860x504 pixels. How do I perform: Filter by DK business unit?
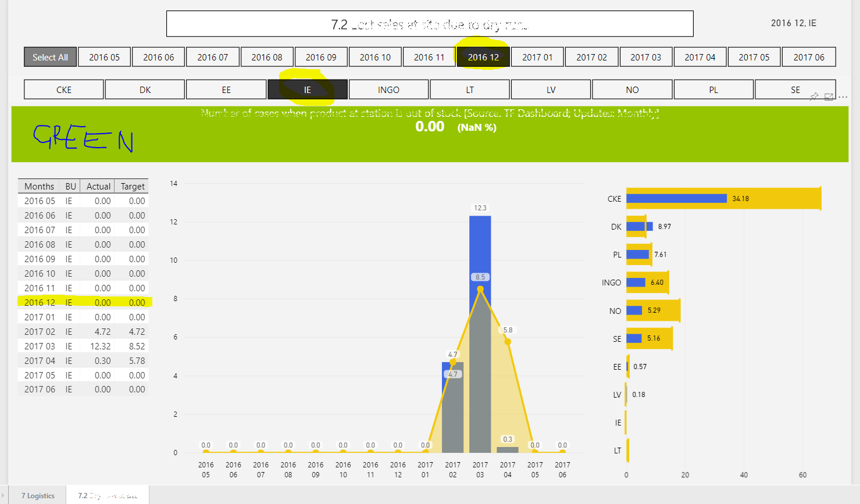145,90
